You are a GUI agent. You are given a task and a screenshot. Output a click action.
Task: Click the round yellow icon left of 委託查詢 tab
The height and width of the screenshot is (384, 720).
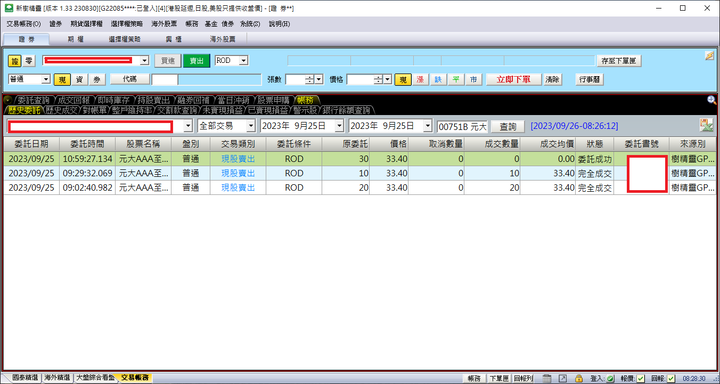7,99
